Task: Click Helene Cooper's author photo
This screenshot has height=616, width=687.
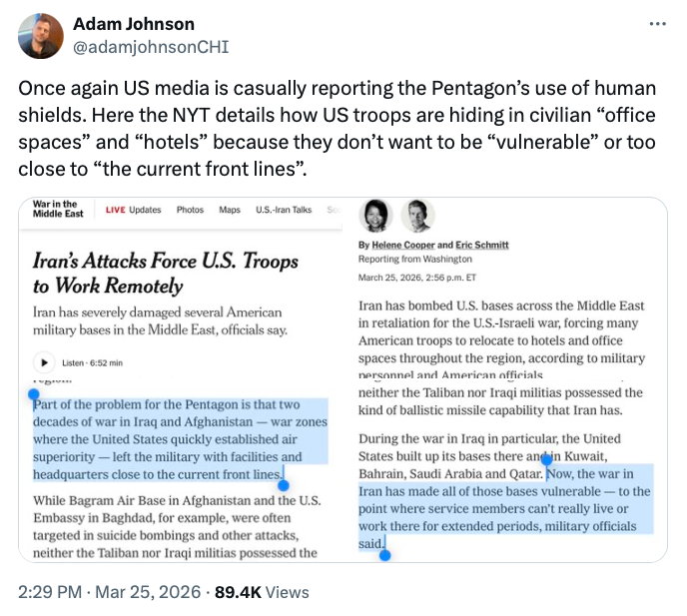Action: pos(375,216)
